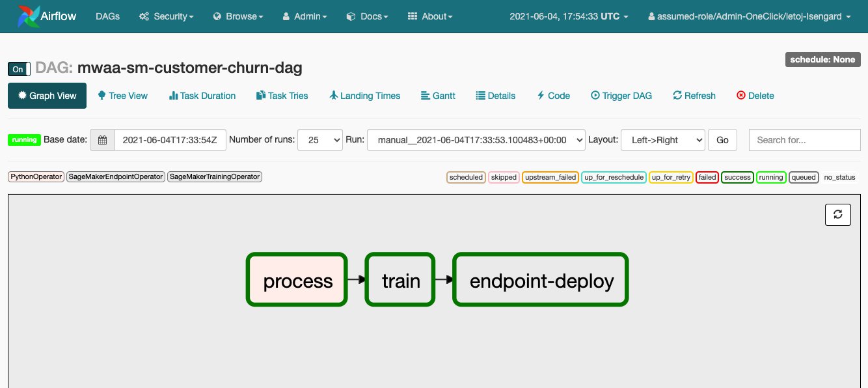Open the DAG Details page
The image size is (868, 388).
click(496, 96)
